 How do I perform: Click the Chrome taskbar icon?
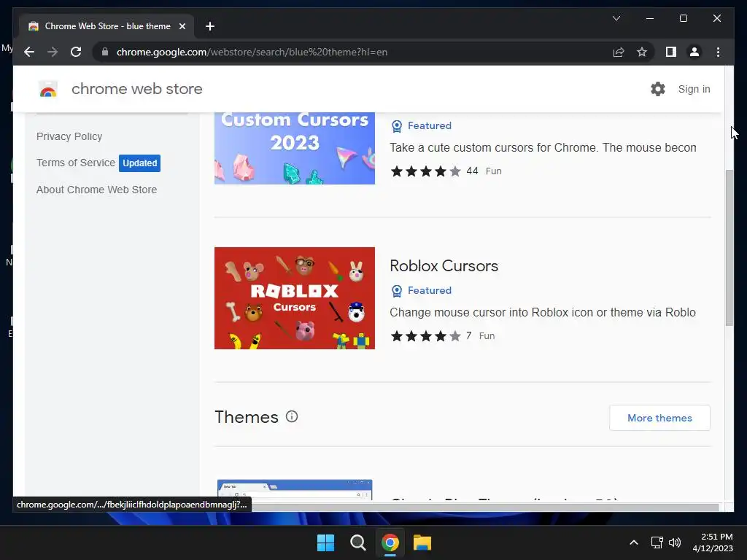pyautogui.click(x=390, y=542)
